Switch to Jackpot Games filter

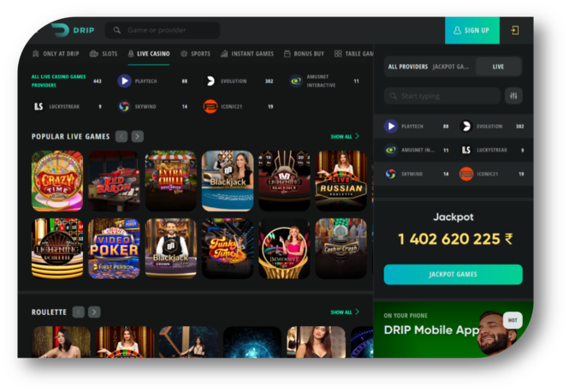pos(451,66)
